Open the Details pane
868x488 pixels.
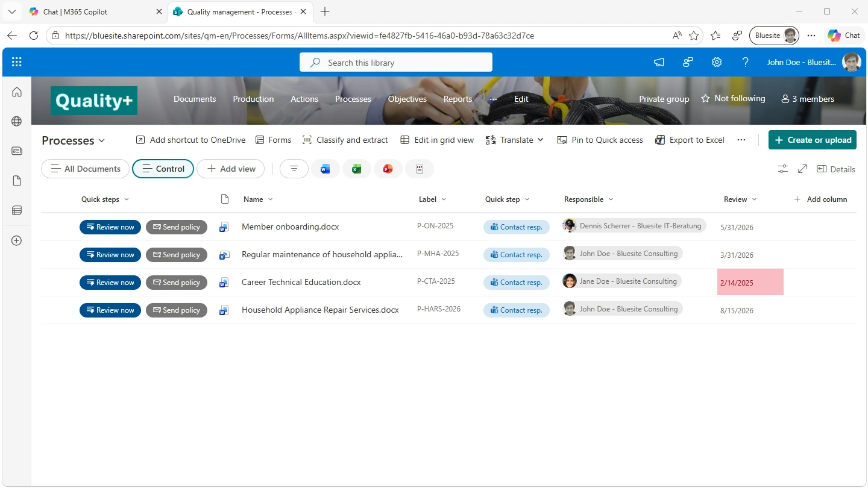(837, 169)
